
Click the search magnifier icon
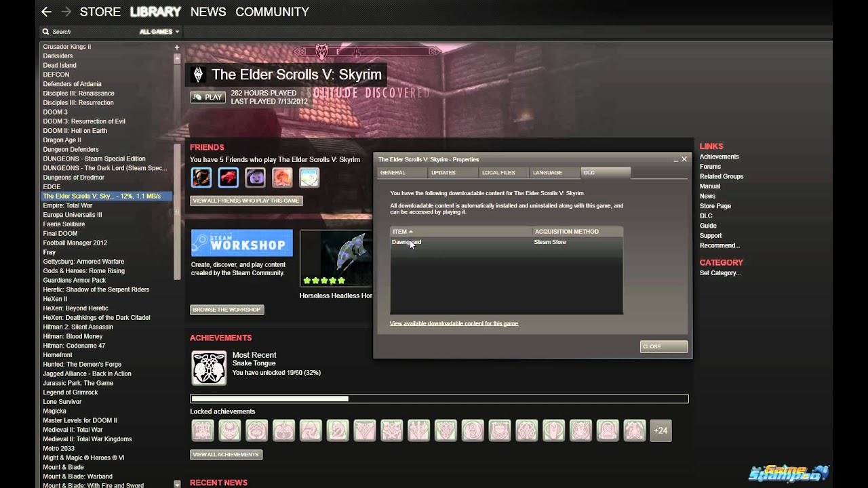(x=45, y=32)
